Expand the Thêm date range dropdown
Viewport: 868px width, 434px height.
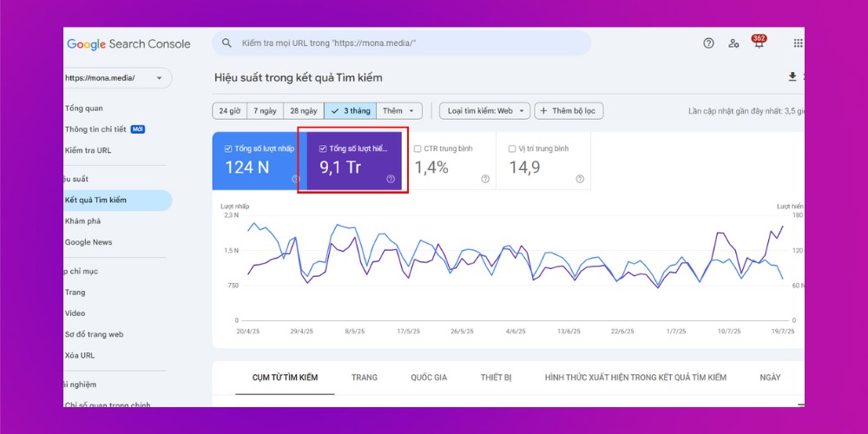click(x=399, y=111)
